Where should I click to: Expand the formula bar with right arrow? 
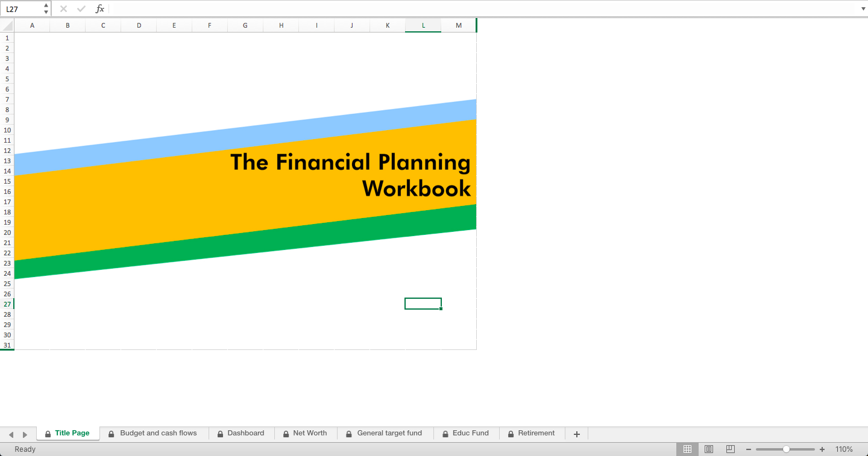coord(863,9)
